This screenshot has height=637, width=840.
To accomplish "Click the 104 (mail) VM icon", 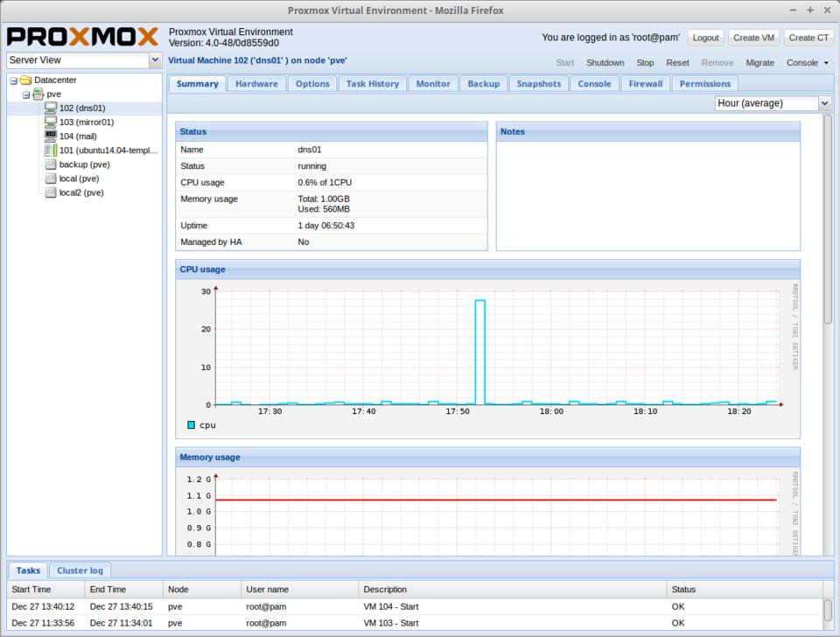I will [x=51, y=136].
